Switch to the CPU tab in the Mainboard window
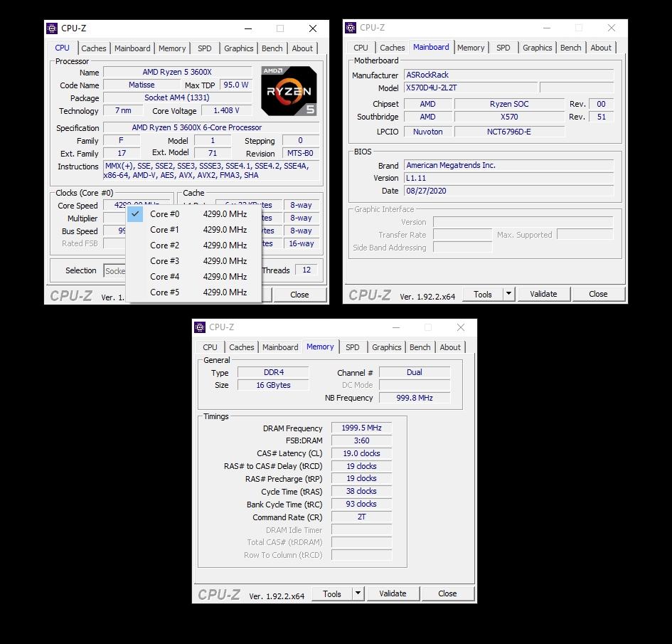Image resolution: width=672 pixels, height=644 pixels. coord(361,48)
